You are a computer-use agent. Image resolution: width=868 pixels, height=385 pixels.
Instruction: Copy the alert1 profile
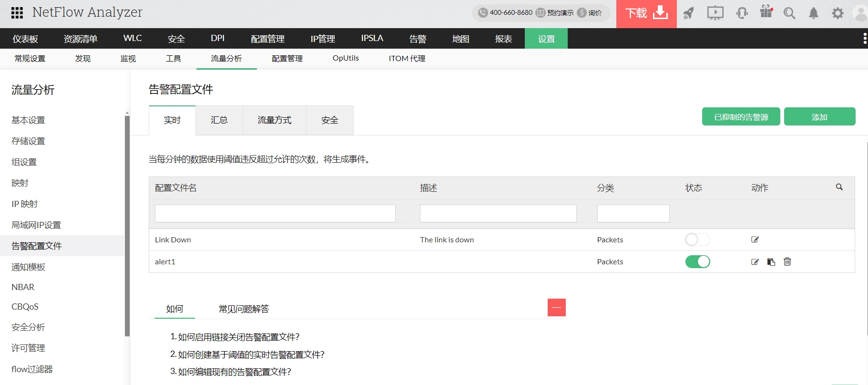pyautogui.click(x=771, y=262)
